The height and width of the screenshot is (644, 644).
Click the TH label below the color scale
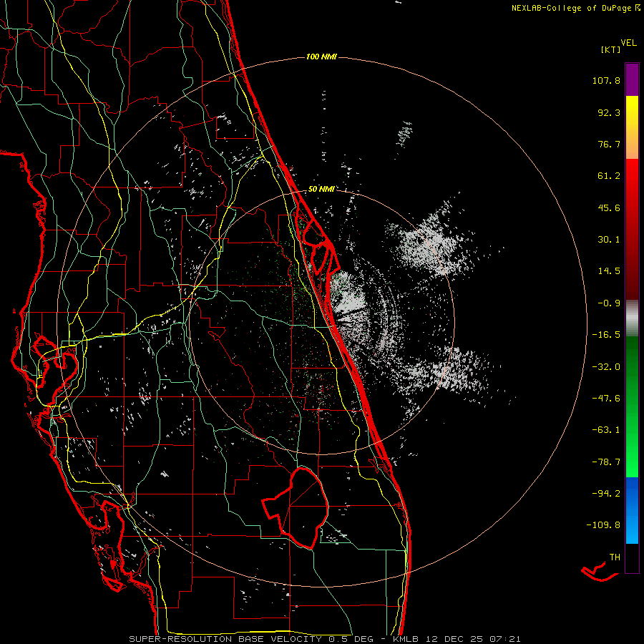coord(615,557)
